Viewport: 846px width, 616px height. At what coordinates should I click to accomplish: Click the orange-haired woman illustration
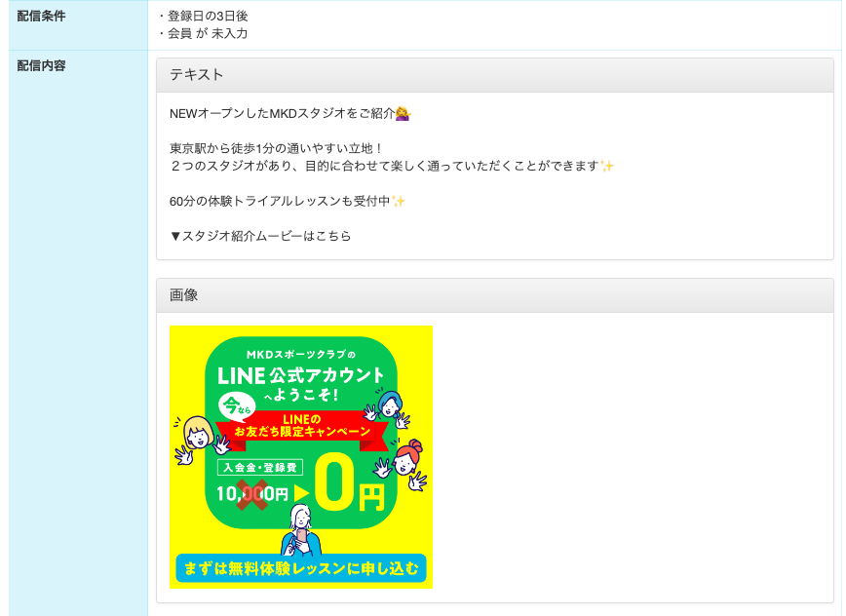(x=404, y=464)
